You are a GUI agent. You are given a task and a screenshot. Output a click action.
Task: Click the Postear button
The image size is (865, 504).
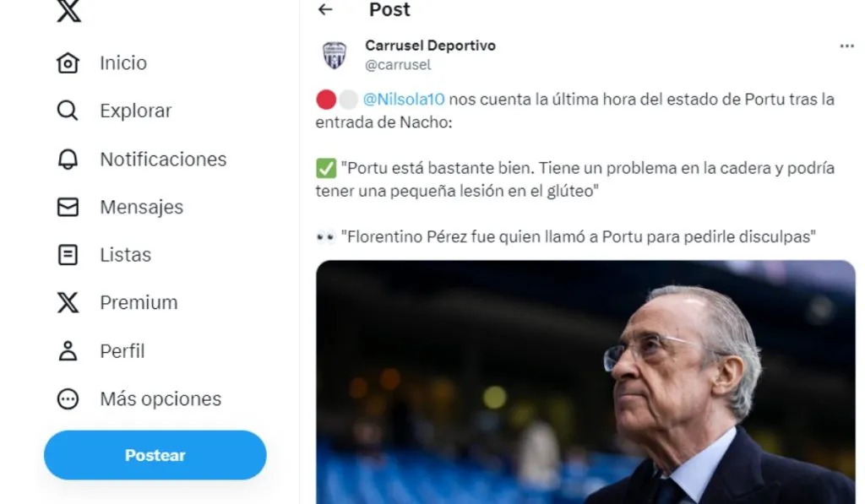pyautogui.click(x=155, y=455)
